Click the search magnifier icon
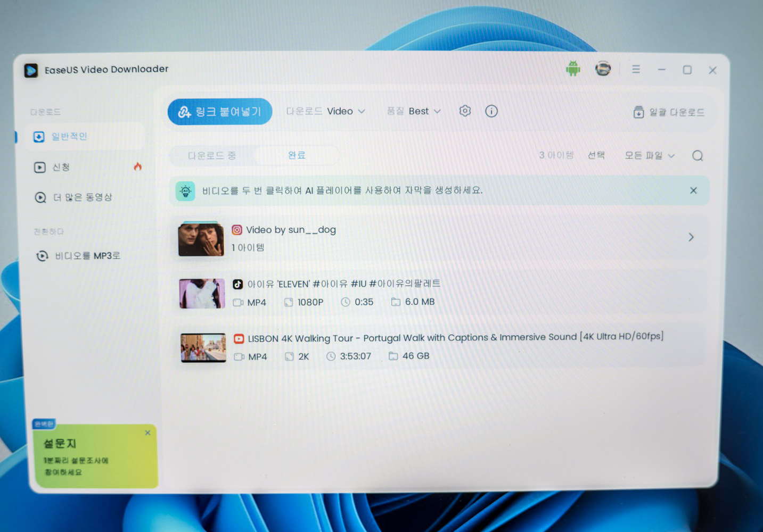Viewport: 763px width, 532px height. pos(698,156)
